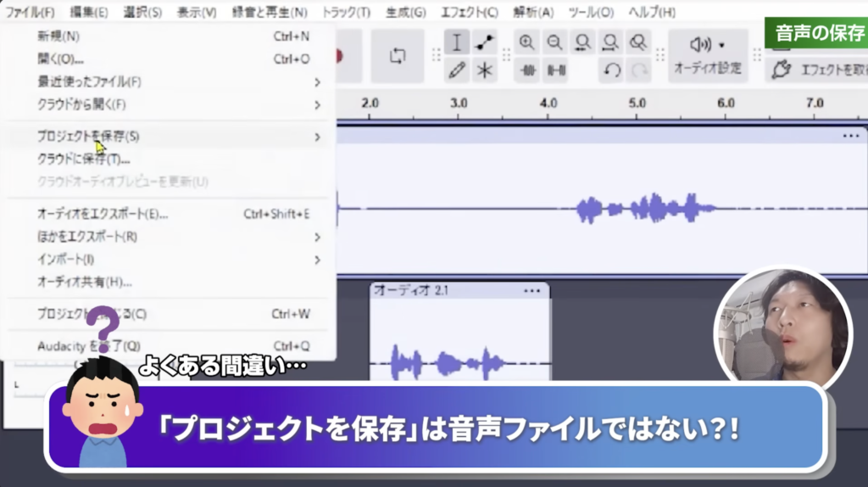
Task: Open the エフェクト menu in menu bar
Action: point(470,13)
